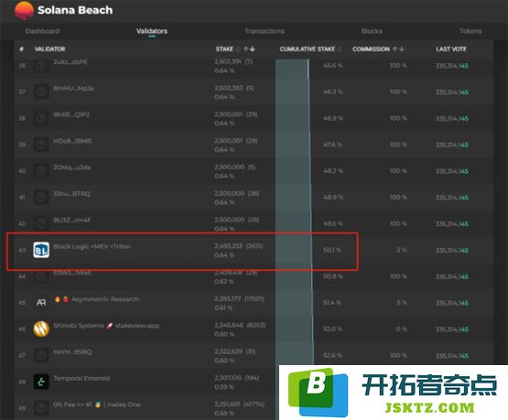This screenshot has height=420, width=508.
Task: Click the Solana Beach sunset logo
Action: tap(24, 10)
